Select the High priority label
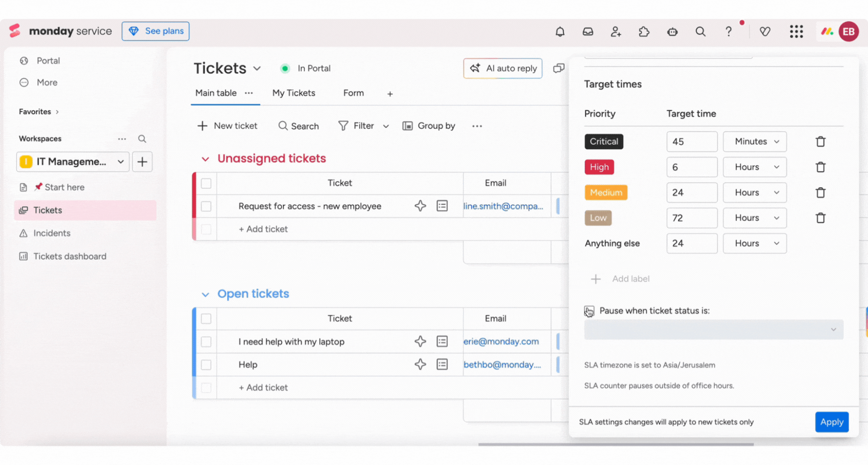 point(599,167)
